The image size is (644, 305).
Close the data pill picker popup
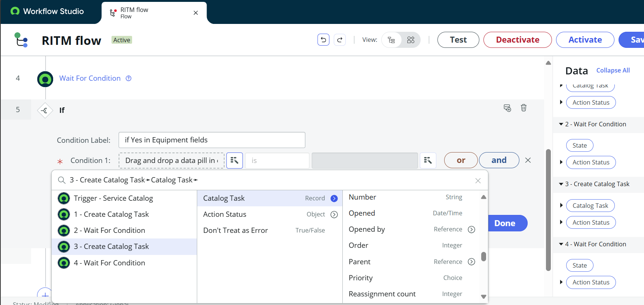(478, 181)
